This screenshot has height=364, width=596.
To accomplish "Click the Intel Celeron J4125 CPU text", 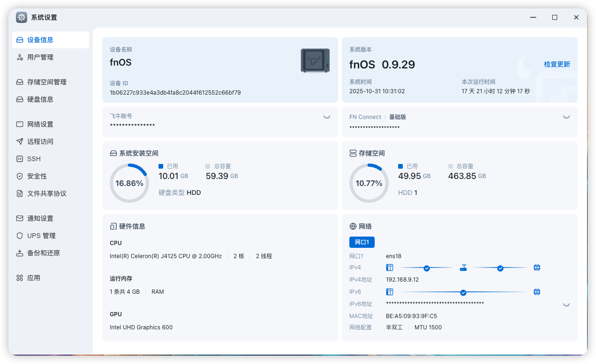I will click(166, 256).
